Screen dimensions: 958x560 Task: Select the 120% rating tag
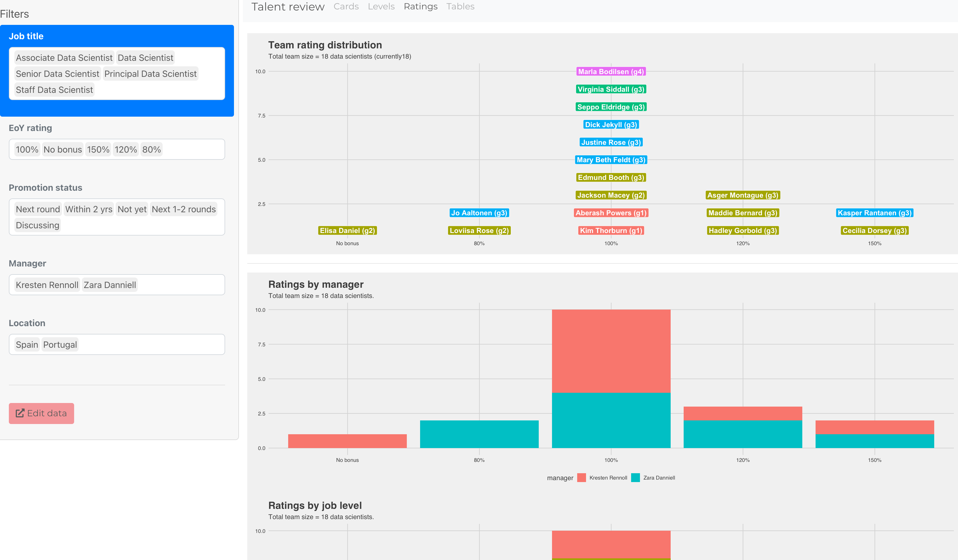(x=126, y=149)
